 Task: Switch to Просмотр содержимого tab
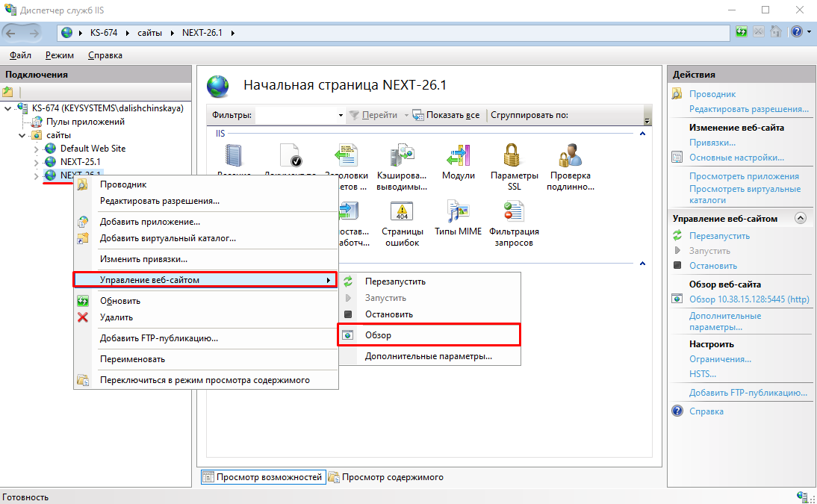[x=392, y=477]
